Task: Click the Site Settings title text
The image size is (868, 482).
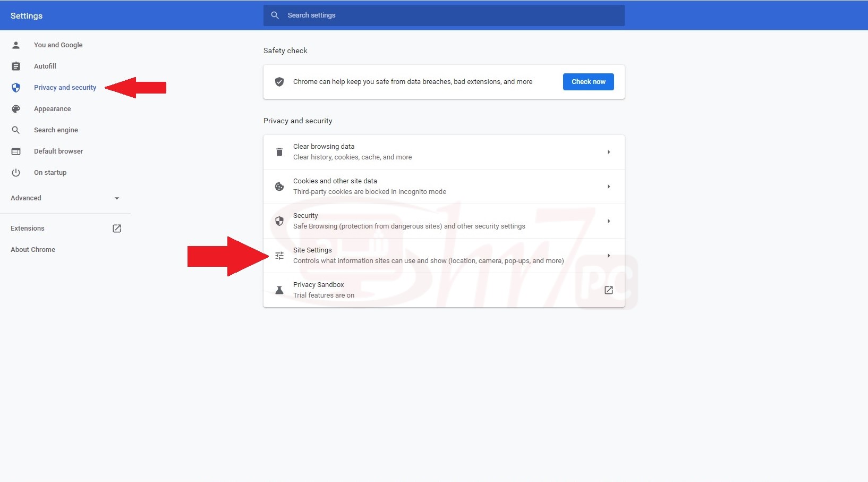Action: tap(312, 250)
